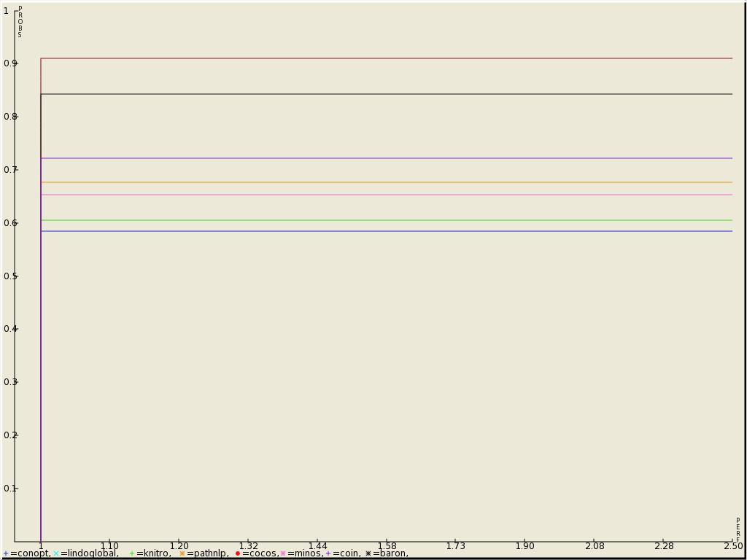
Task: Click the 0.6 y-axis tick label
Action: (x=9, y=223)
